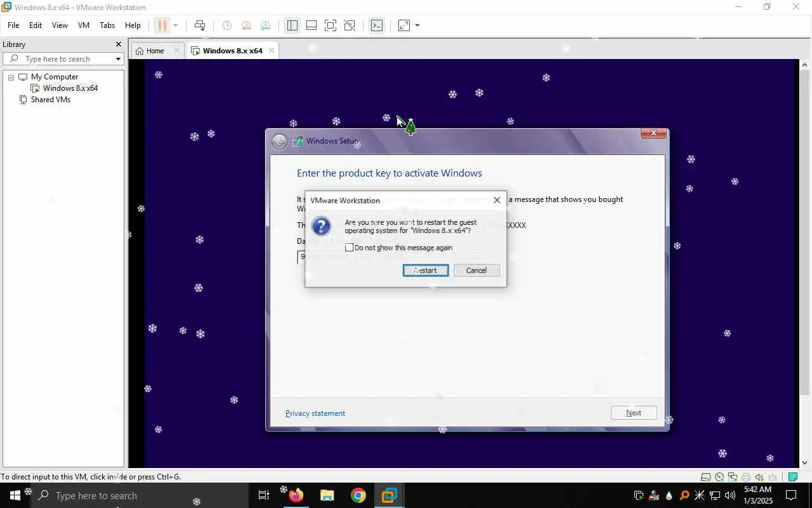Click the network adapter status icon
Image resolution: width=812 pixels, height=508 pixels.
(733, 477)
